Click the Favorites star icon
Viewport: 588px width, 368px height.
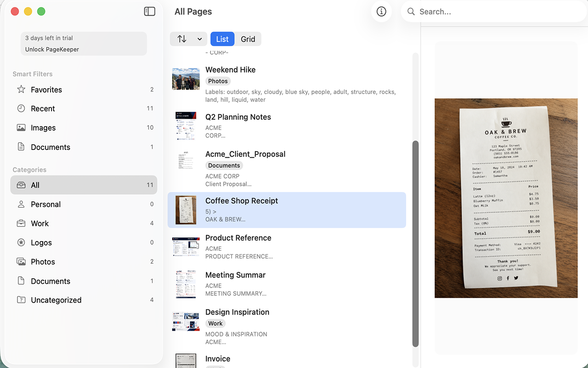(21, 89)
